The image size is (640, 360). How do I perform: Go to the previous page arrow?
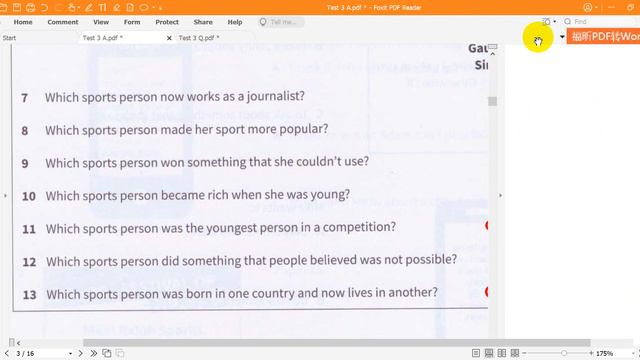click(x=7, y=353)
